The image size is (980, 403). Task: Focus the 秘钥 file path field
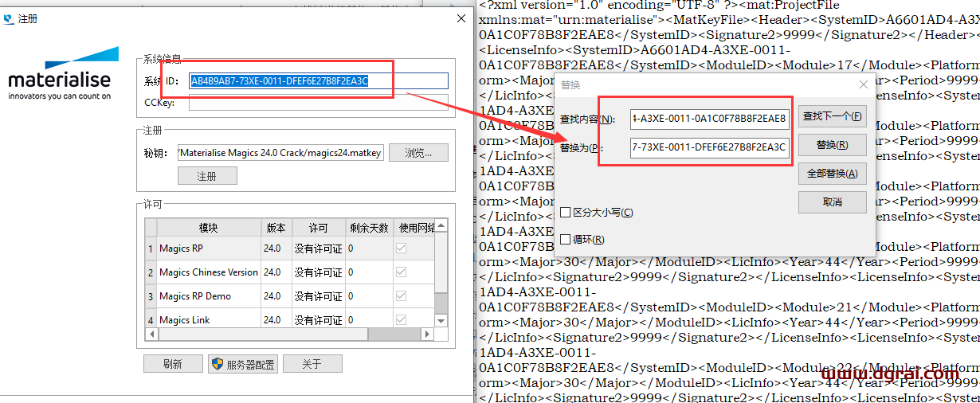tap(281, 152)
